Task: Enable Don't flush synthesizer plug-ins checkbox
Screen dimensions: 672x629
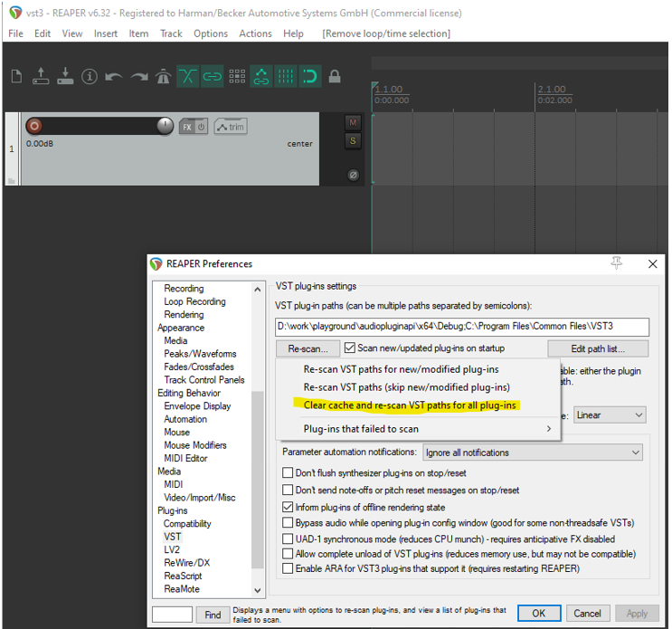Action: click(288, 472)
